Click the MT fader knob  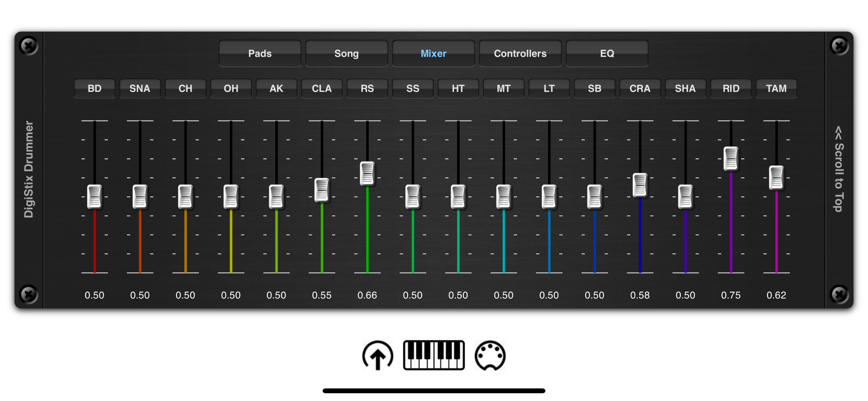504,196
